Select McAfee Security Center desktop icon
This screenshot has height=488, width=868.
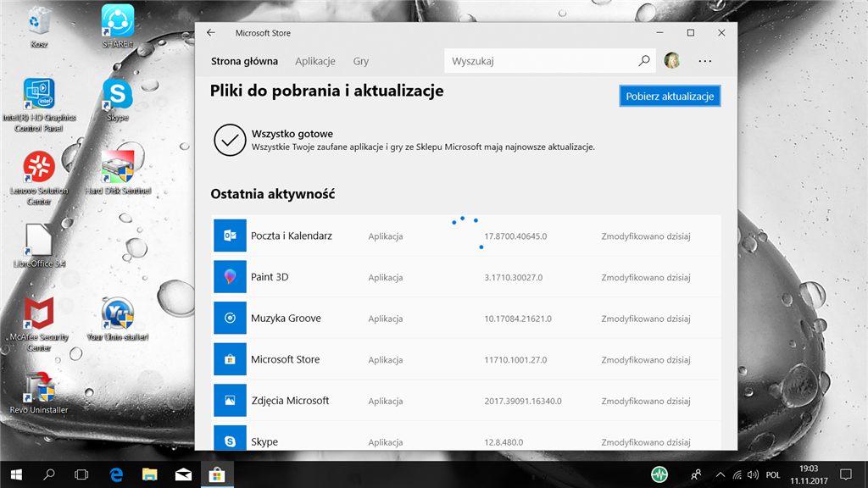click(39, 324)
